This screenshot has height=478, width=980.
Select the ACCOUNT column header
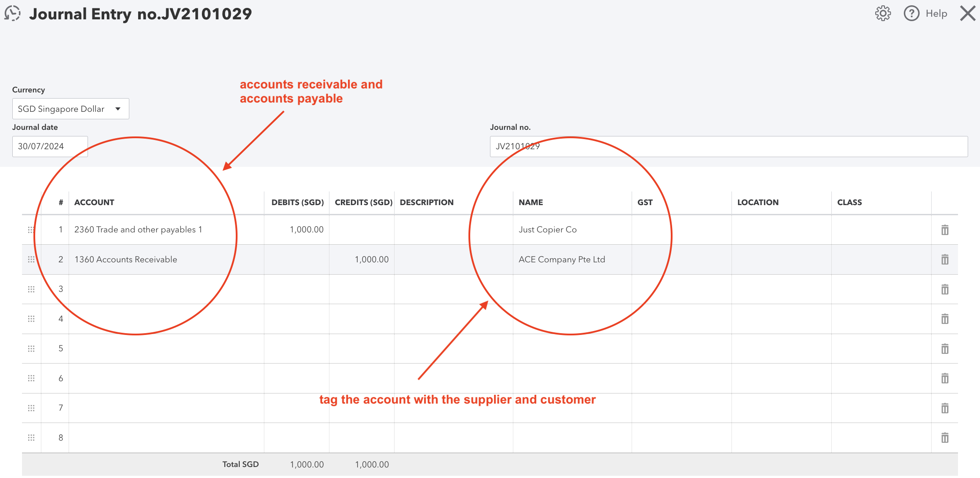click(x=95, y=202)
